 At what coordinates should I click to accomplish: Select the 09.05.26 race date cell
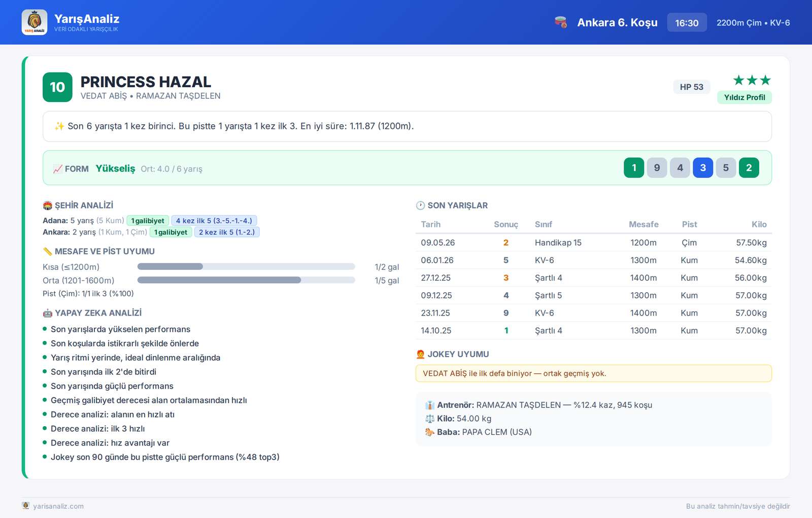pyautogui.click(x=438, y=243)
